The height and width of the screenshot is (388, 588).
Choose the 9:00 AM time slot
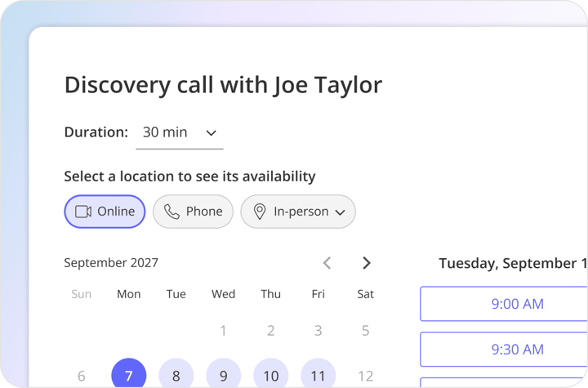click(504, 304)
